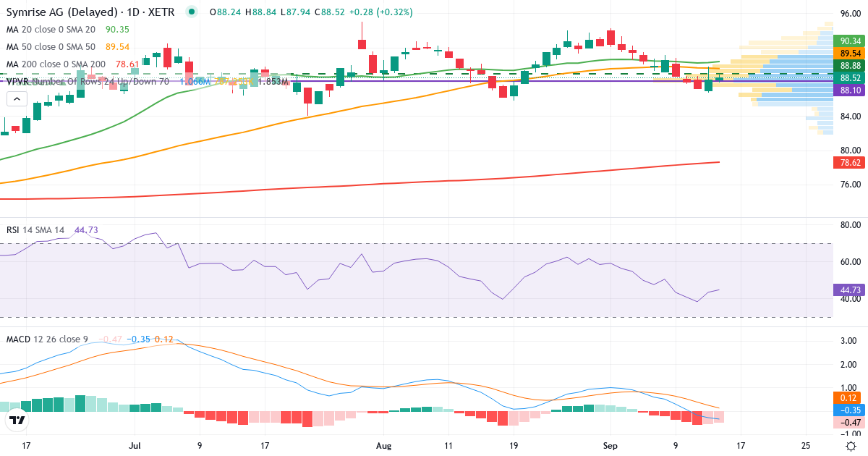Click the 88.10 purple price label
868x456 pixels.
point(849,90)
